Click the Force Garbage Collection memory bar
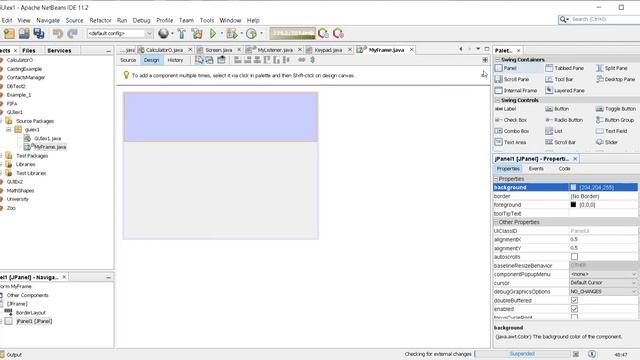The width and height of the screenshot is (640, 360). click(x=292, y=33)
